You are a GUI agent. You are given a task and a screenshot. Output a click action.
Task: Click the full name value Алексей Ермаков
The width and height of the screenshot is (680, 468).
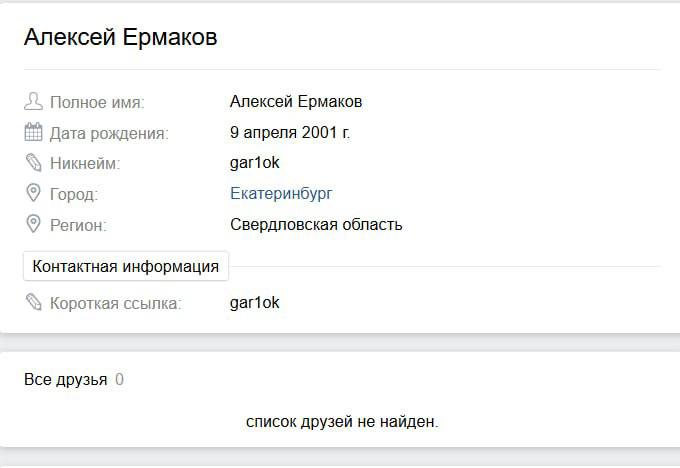pyautogui.click(x=296, y=102)
